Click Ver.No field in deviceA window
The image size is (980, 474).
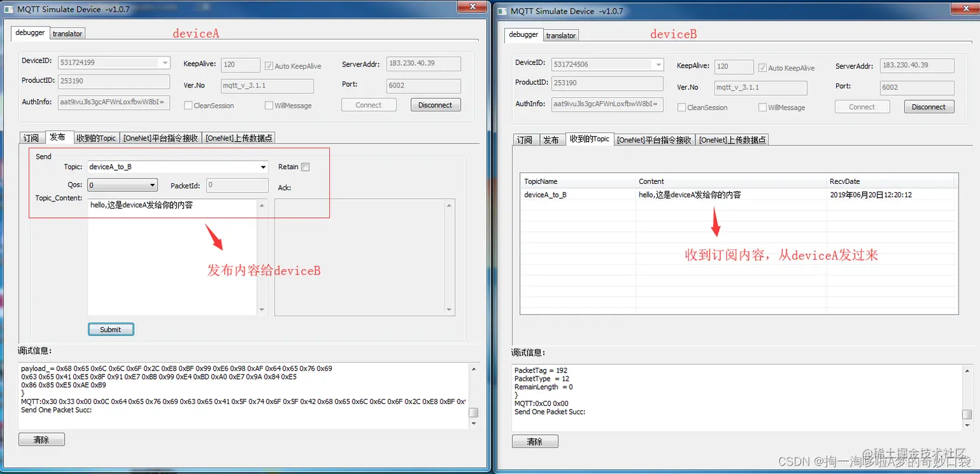[267, 85]
